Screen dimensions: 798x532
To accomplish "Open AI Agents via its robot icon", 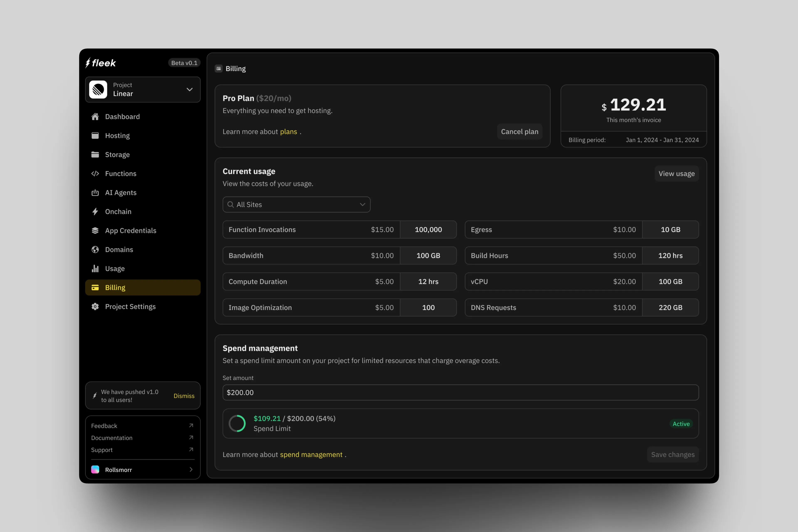I will (95, 192).
